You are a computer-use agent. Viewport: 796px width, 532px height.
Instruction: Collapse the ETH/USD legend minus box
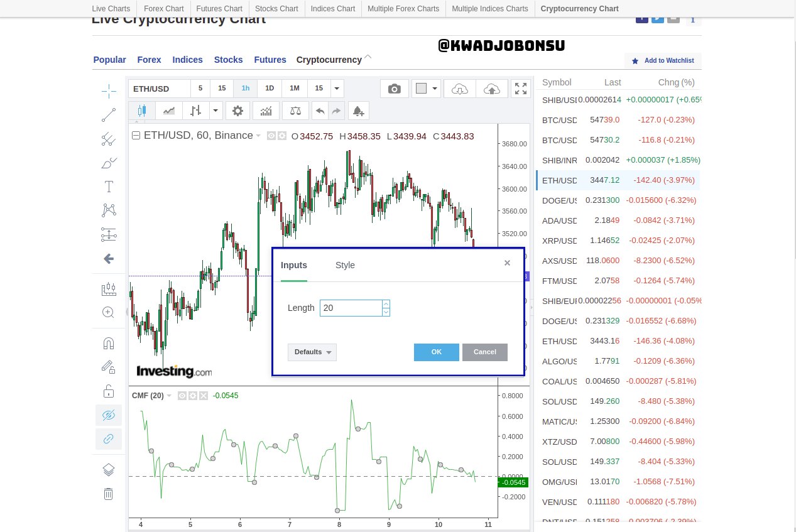tap(136, 136)
